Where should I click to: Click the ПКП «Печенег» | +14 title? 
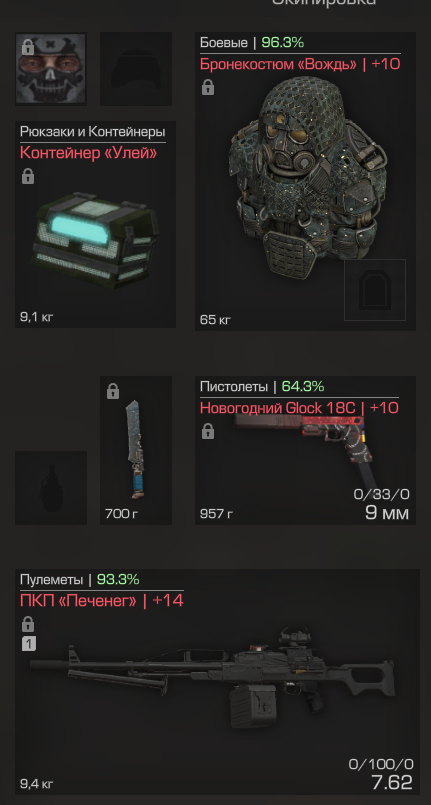[102, 601]
